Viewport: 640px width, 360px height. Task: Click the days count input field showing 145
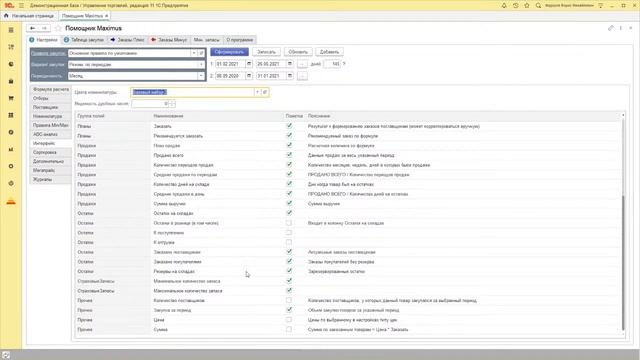pos(332,64)
